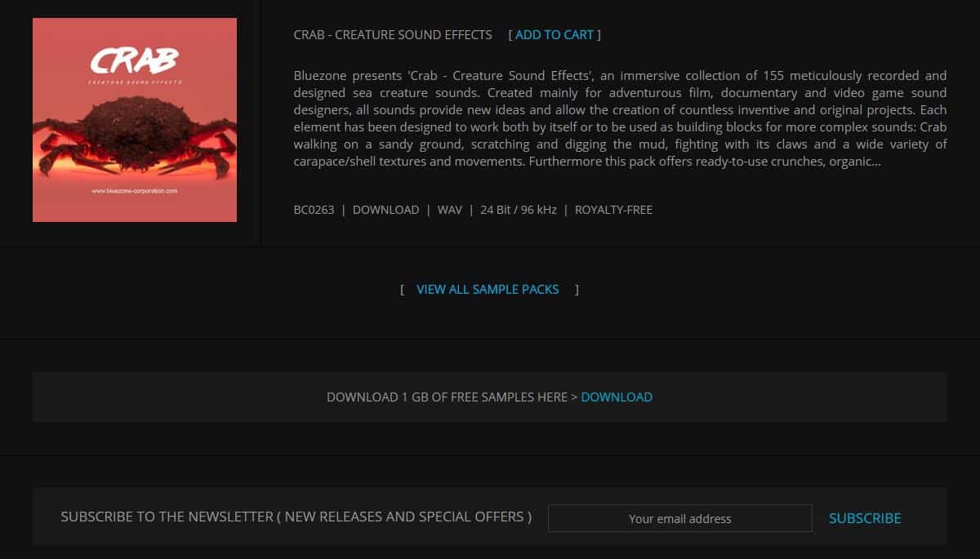
Task: Click the ellipsis ending the product description
Action: pyautogui.click(x=875, y=162)
